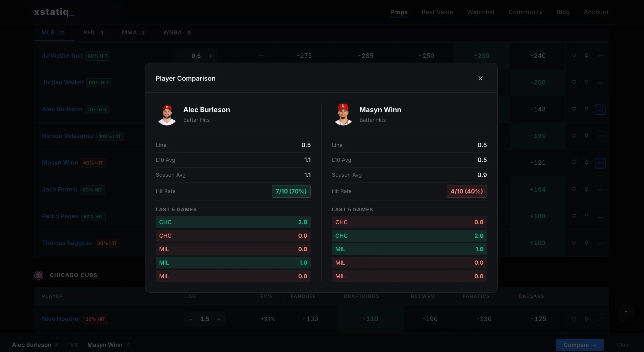Click Alec Burleson headshot in comparison
The height and width of the screenshot is (352, 644).
[x=167, y=115]
